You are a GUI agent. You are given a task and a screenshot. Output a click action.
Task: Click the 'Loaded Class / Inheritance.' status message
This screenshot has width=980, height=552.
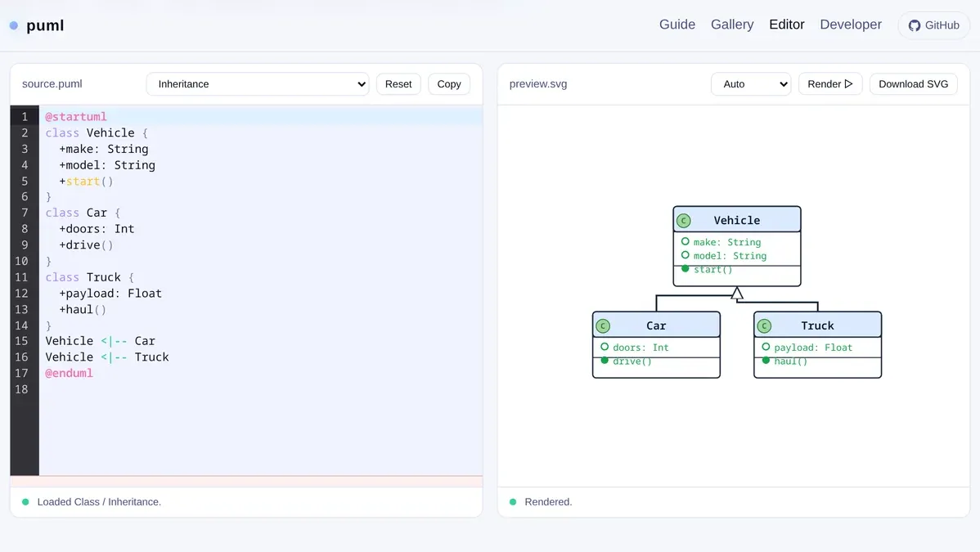99,502
